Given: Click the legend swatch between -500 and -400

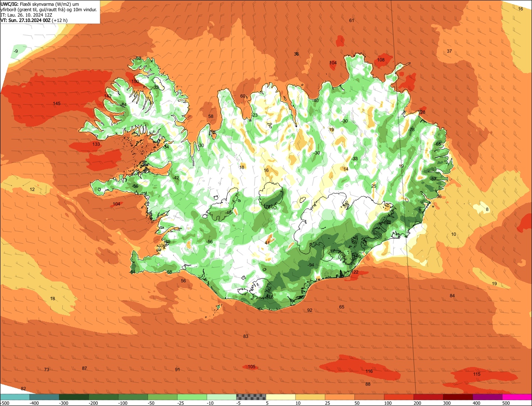Looking at the screenshot, I should [x=15, y=397].
